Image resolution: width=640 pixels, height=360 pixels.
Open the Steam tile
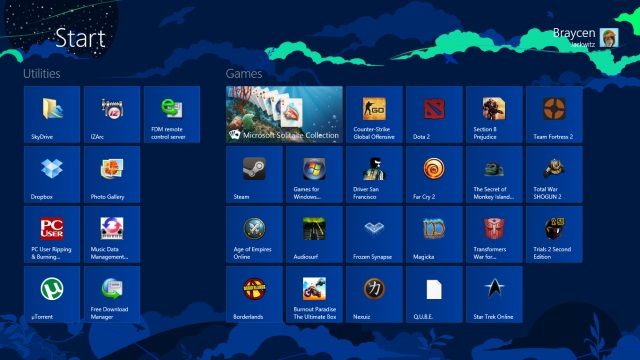(254, 174)
